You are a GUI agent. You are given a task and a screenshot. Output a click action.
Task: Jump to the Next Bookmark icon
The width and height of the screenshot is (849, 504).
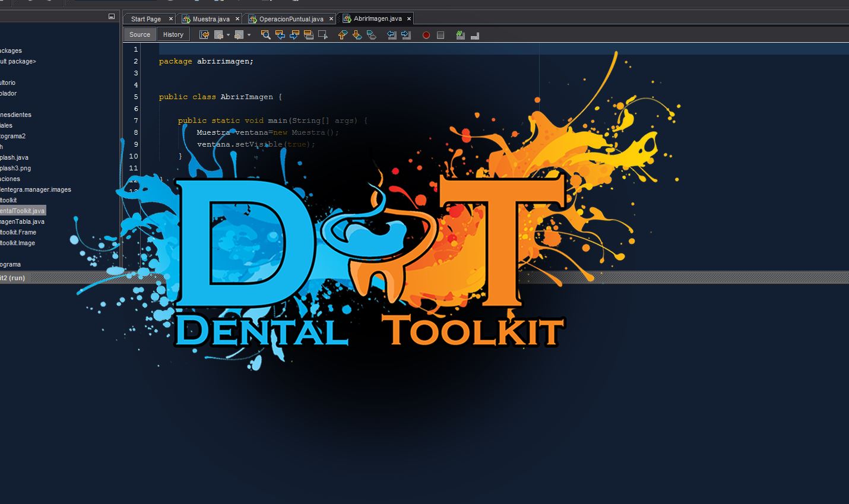coord(357,34)
